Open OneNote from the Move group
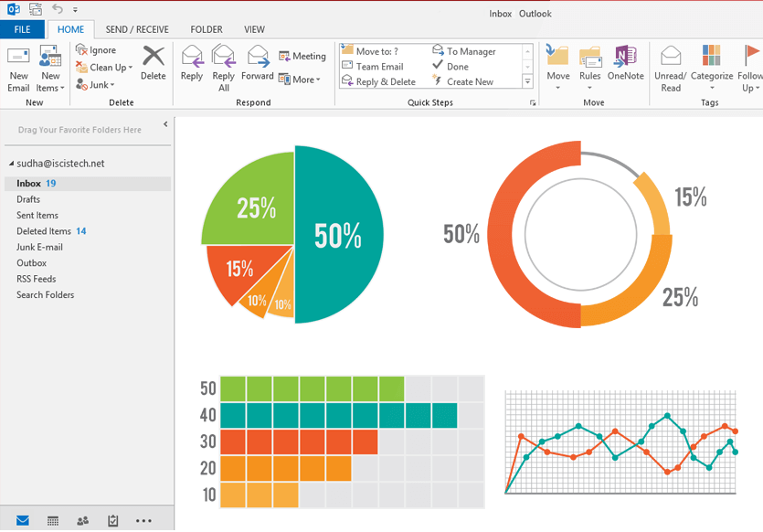Screen dimensions: 763x532 (x=625, y=64)
